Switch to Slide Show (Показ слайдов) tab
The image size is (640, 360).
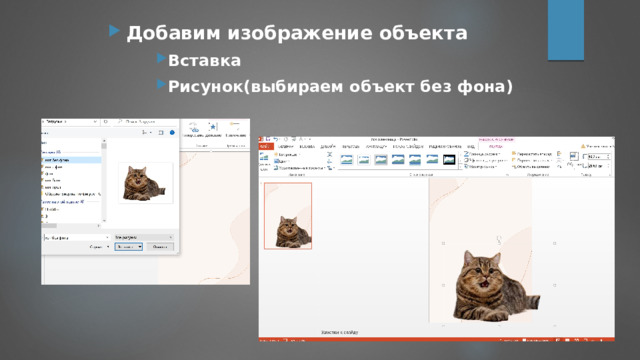click(x=408, y=146)
